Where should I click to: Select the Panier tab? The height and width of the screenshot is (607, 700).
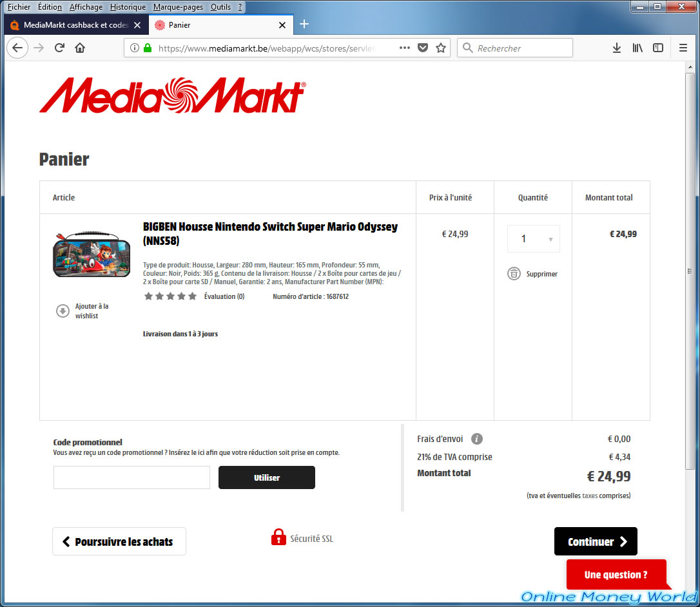coord(220,25)
